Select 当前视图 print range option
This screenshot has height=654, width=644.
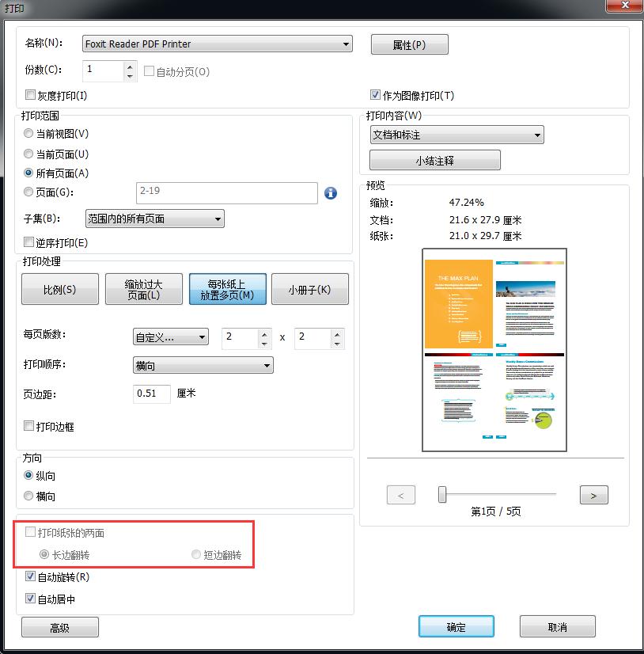coord(28,133)
